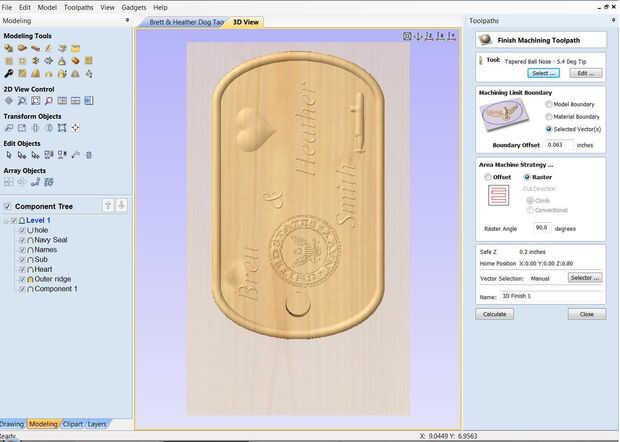Click the blue-highlighted view toggle icon
Screen dimensions: 620x442
click(x=89, y=101)
